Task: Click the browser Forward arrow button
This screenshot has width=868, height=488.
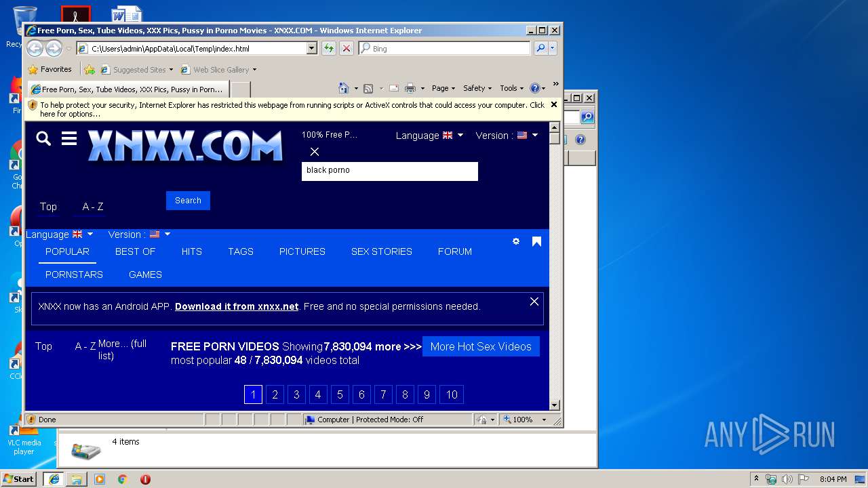Action: pos(54,48)
